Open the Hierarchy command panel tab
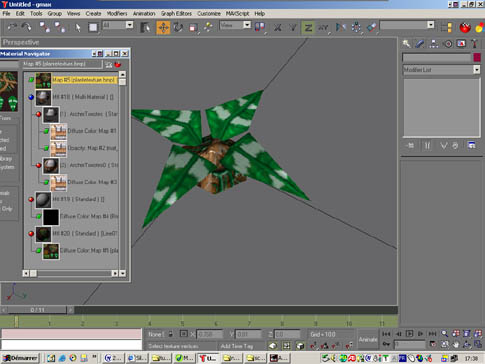Viewport: 485px width, 364px height. 434,43
